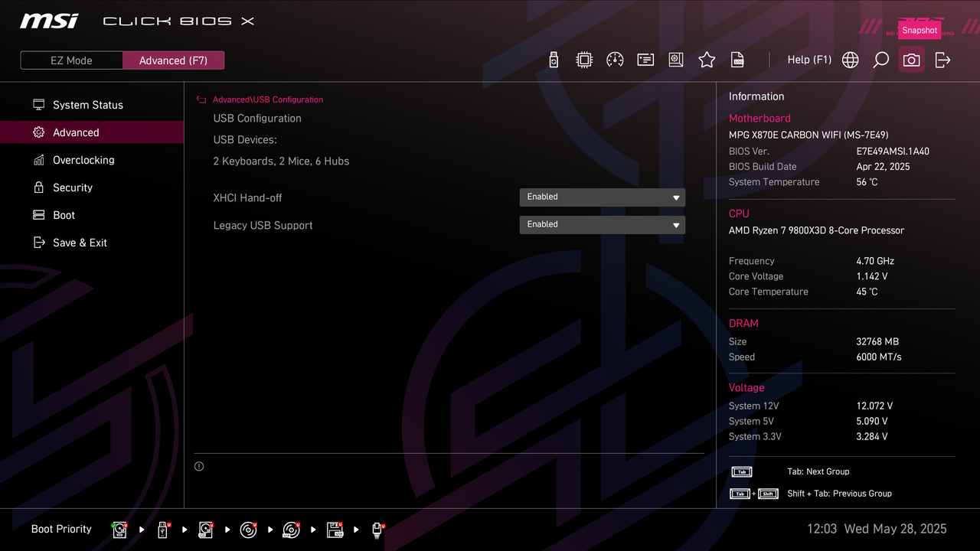Click Advanced\USB Configuration breadcrumb
The height and width of the screenshot is (551, 980).
pos(268,99)
